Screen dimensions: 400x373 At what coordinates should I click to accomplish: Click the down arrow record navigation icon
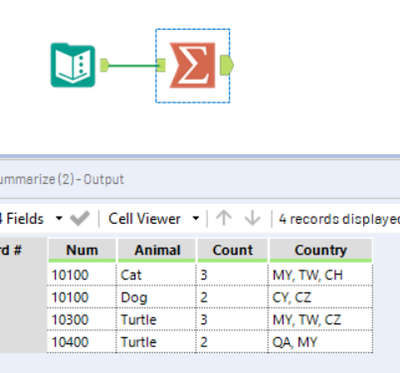pos(252,218)
